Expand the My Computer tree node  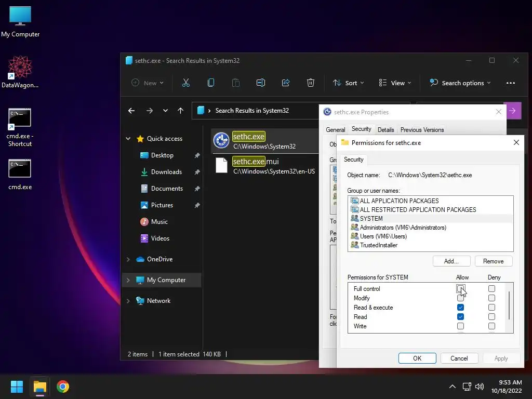(x=128, y=280)
